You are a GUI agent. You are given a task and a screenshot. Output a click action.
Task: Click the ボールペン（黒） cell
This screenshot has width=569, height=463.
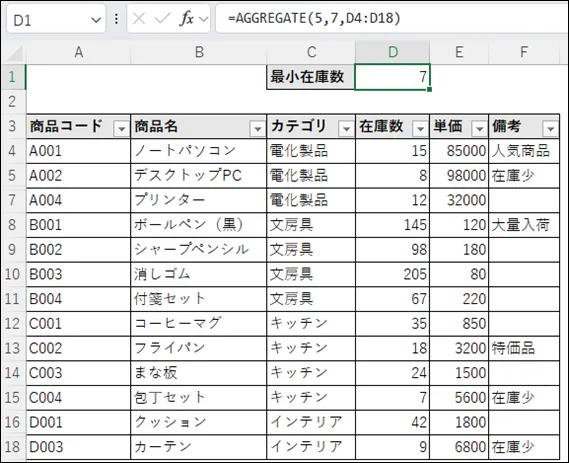click(198, 225)
